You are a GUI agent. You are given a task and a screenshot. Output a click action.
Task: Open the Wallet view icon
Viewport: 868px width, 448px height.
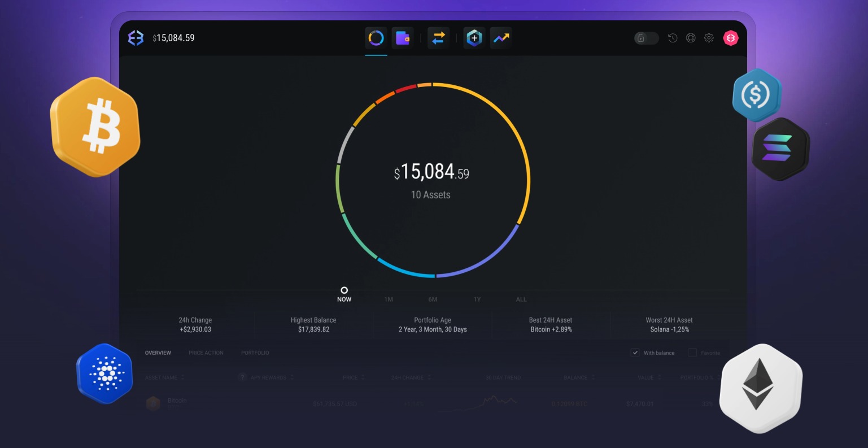(x=403, y=37)
